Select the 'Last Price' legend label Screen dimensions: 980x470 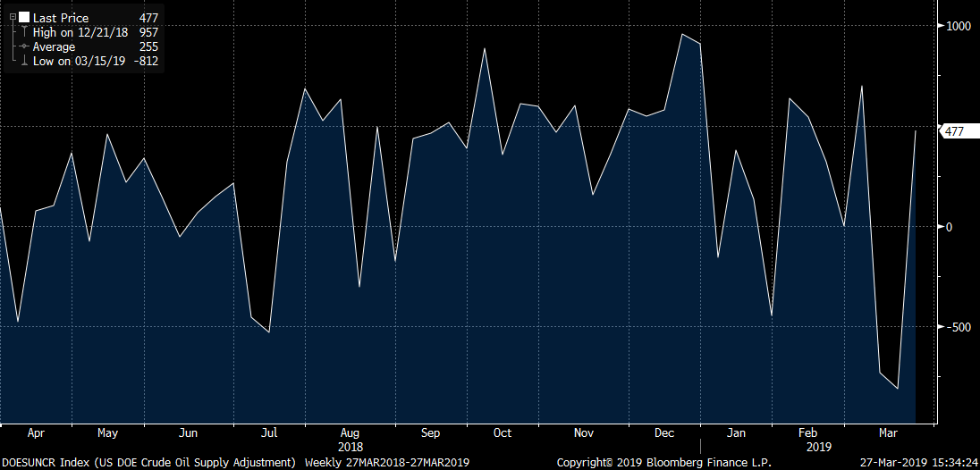point(61,18)
